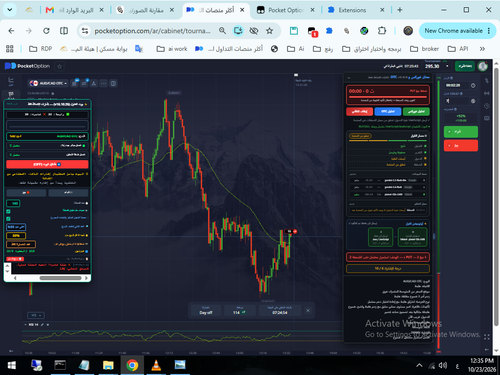The height and width of the screenshot is (375, 500).
Task: Open the M5 timeframe dropdown on chart
Action: click(x=36, y=315)
